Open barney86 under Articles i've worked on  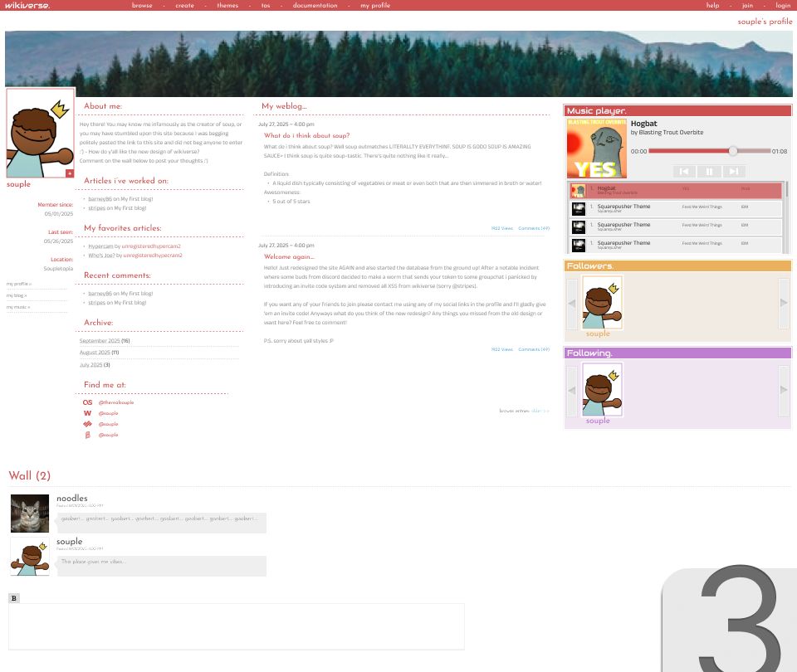click(100, 199)
